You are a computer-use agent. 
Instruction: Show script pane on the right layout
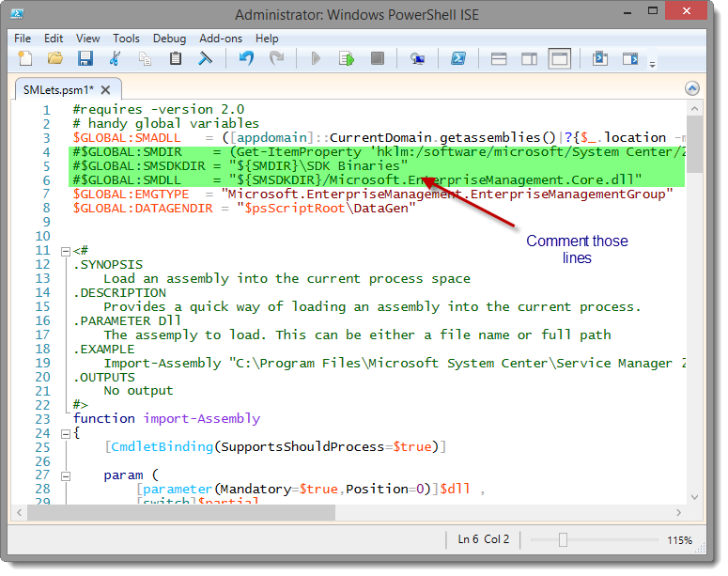[x=529, y=59]
